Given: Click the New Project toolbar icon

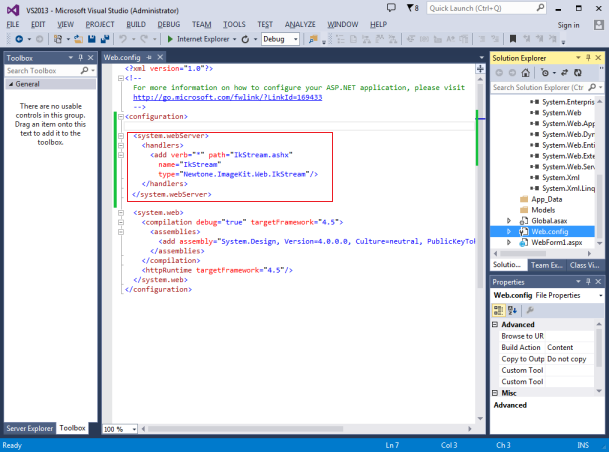Looking at the screenshot, I should pyautogui.click(x=58, y=39).
